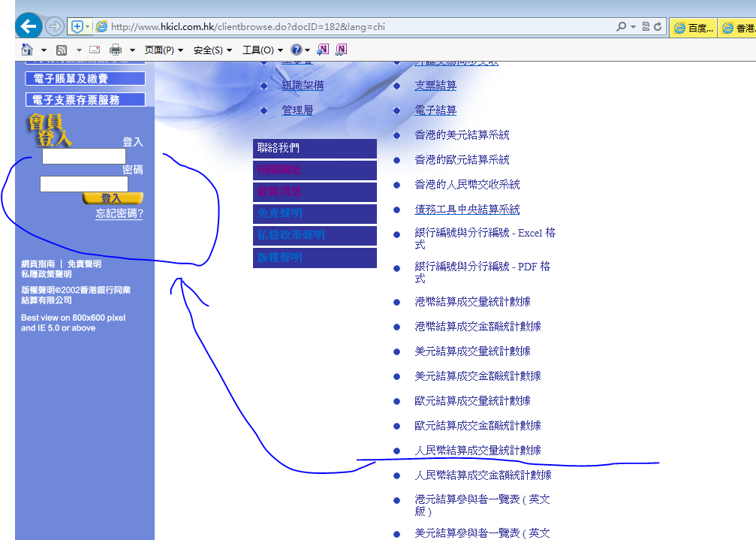Select the 聯絡我們 menu item

[x=315, y=149]
